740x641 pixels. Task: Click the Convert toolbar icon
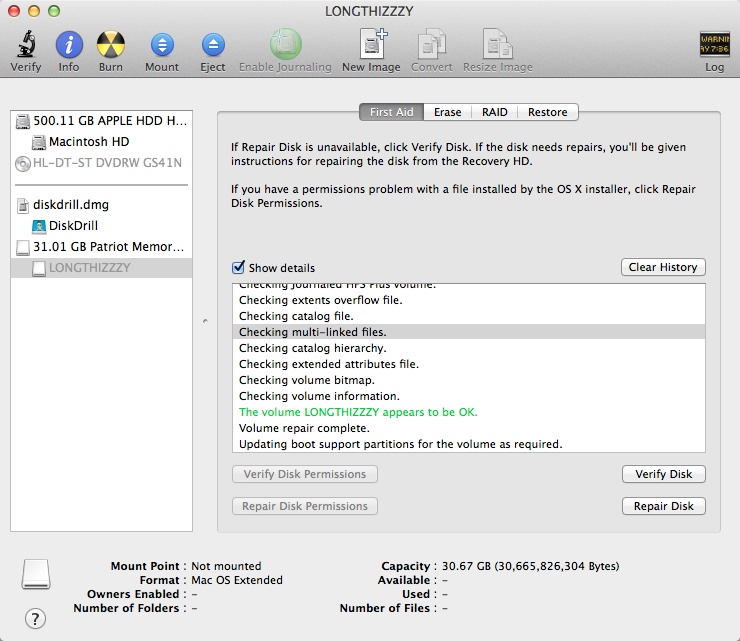[x=431, y=44]
